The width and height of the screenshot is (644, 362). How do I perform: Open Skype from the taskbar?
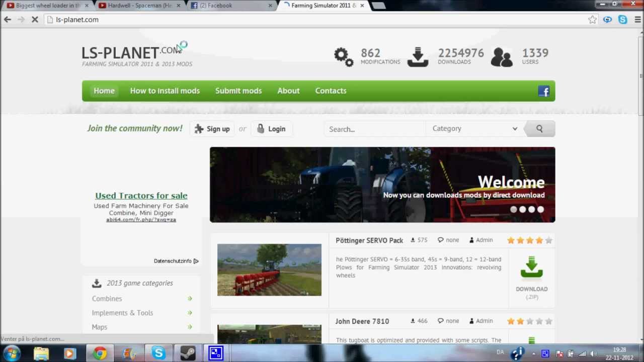click(x=158, y=353)
